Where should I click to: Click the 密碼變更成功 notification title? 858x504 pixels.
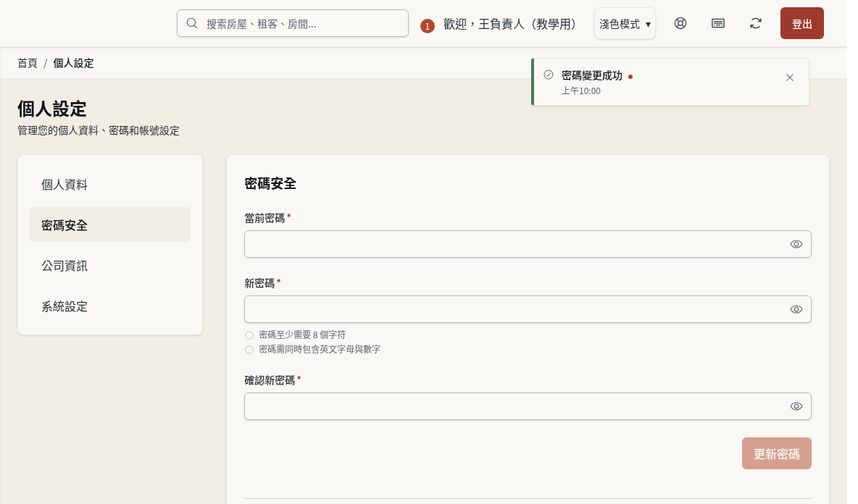[x=592, y=75]
